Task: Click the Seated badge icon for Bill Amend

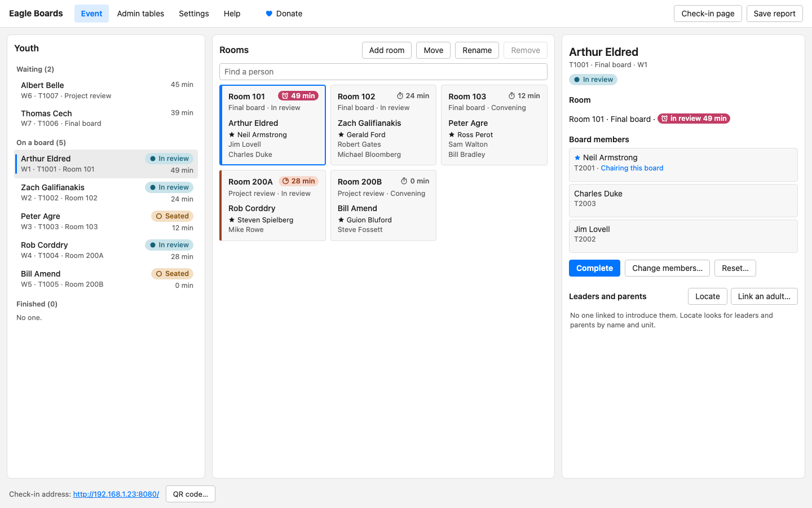Action: (159, 274)
